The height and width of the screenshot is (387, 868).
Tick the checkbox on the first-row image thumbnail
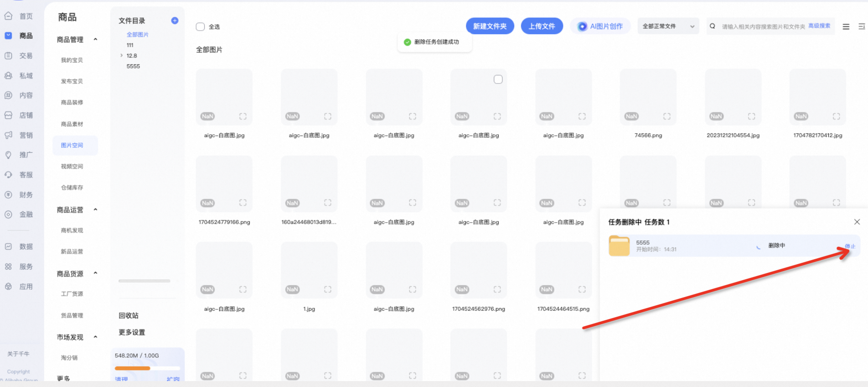498,79
